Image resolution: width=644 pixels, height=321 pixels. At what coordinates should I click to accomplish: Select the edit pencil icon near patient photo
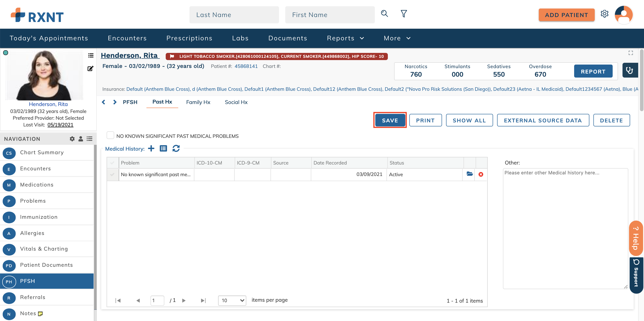[90, 68]
